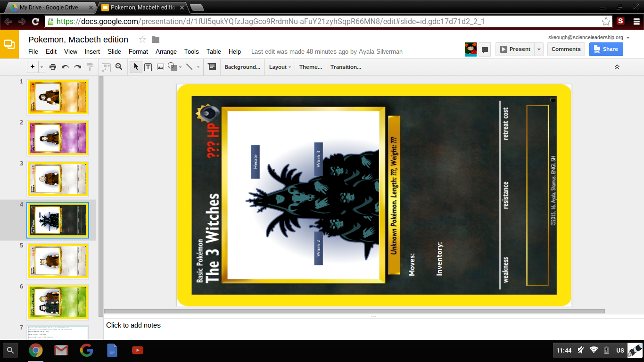Select the zoom magnifier tool
Image resolution: width=644 pixels, height=362 pixels.
[x=119, y=67]
